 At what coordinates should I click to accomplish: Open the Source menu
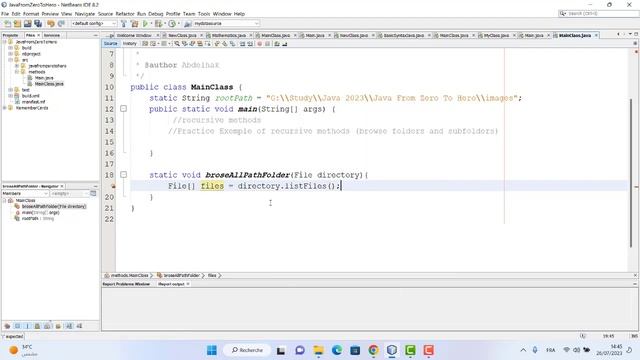[x=105, y=14]
